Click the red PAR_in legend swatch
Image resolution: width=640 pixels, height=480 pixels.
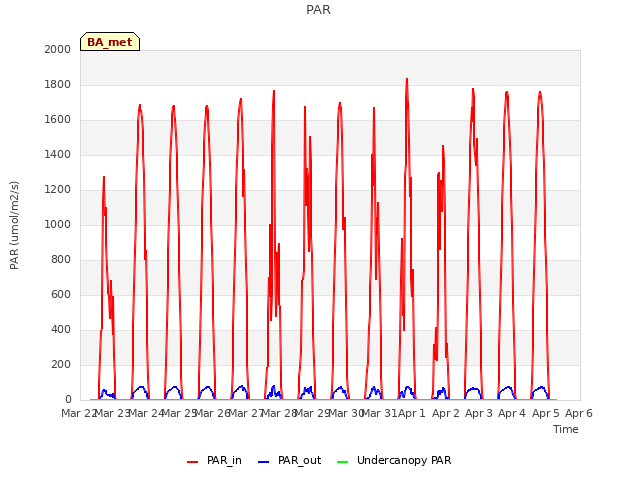point(192,462)
